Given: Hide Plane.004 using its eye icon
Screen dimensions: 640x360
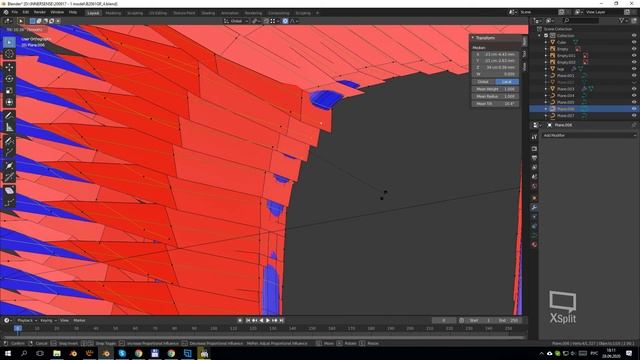Looking at the screenshot, I should (634, 96).
